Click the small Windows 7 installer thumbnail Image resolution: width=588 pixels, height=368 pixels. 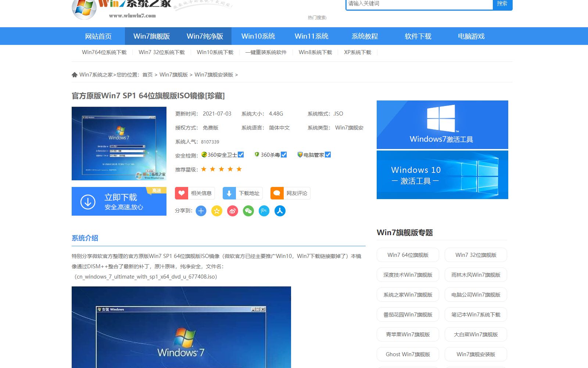click(119, 144)
